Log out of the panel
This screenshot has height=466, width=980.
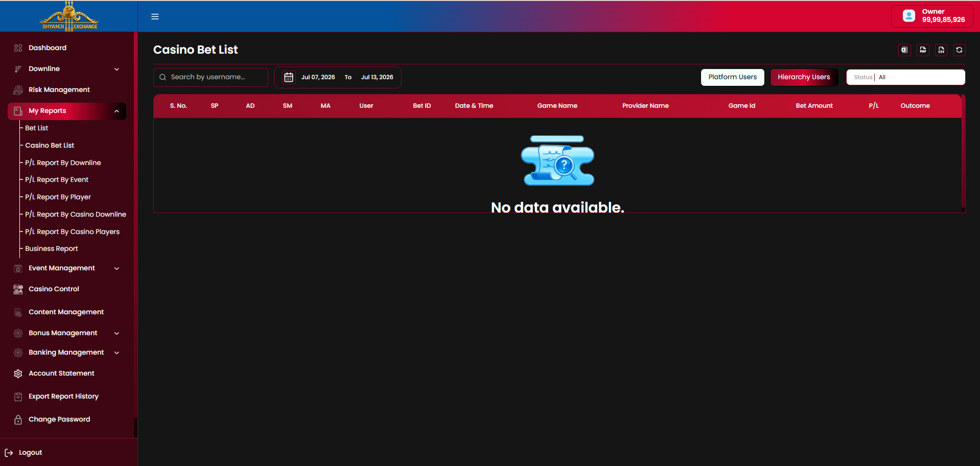[31, 453]
